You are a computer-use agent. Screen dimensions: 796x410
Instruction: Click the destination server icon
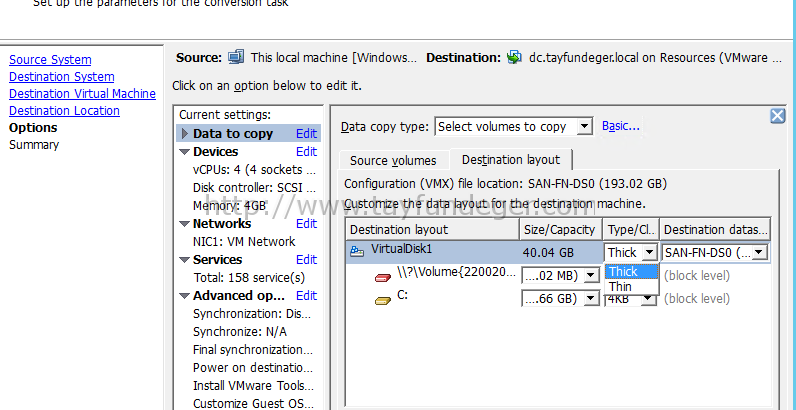(514, 57)
